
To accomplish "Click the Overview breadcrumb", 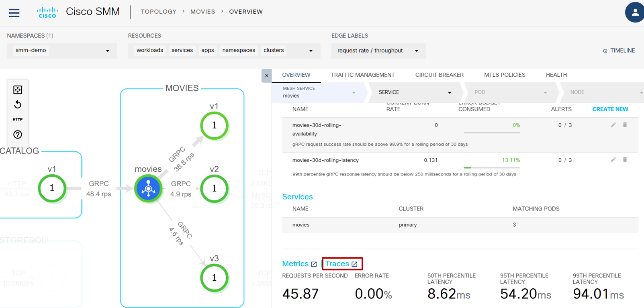I will (x=246, y=12).
